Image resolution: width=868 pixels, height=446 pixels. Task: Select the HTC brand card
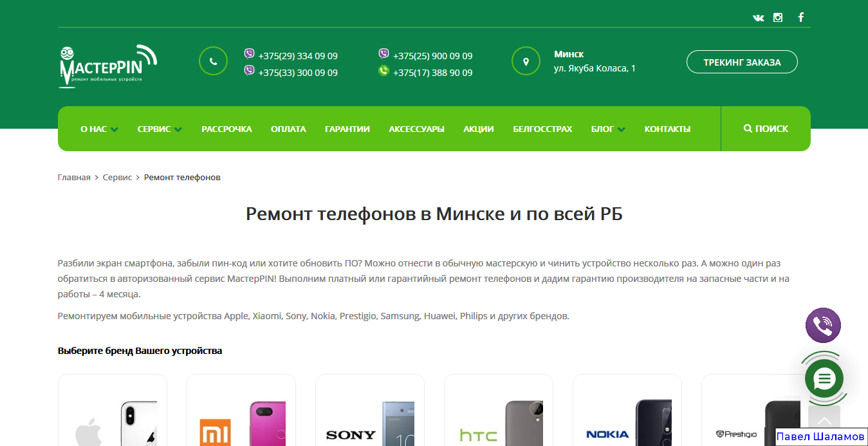coord(499,410)
